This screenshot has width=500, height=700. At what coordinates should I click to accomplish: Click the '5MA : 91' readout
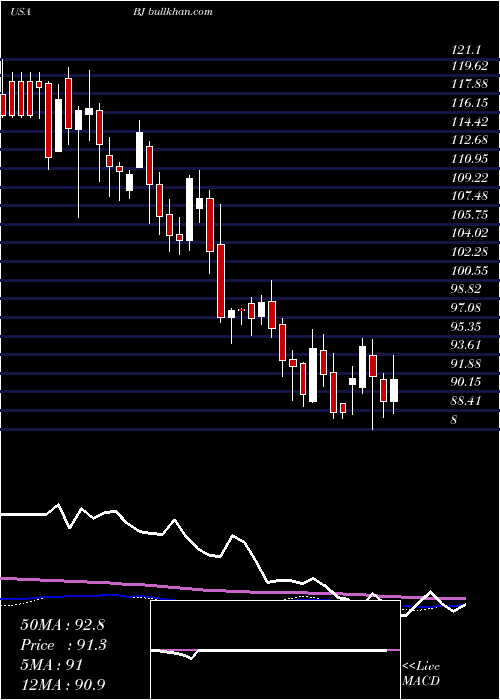click(51, 665)
